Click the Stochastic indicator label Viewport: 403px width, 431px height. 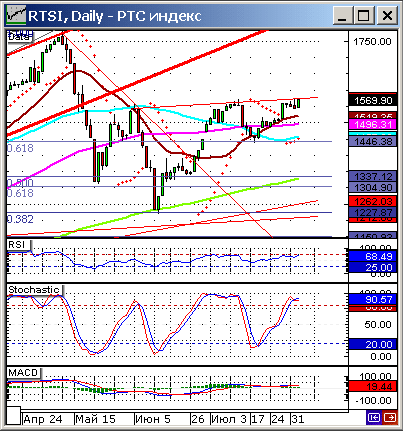click(34, 290)
